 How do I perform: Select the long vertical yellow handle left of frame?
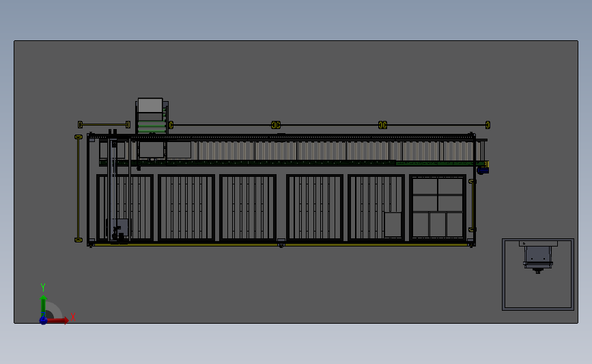pyautogui.click(x=79, y=188)
